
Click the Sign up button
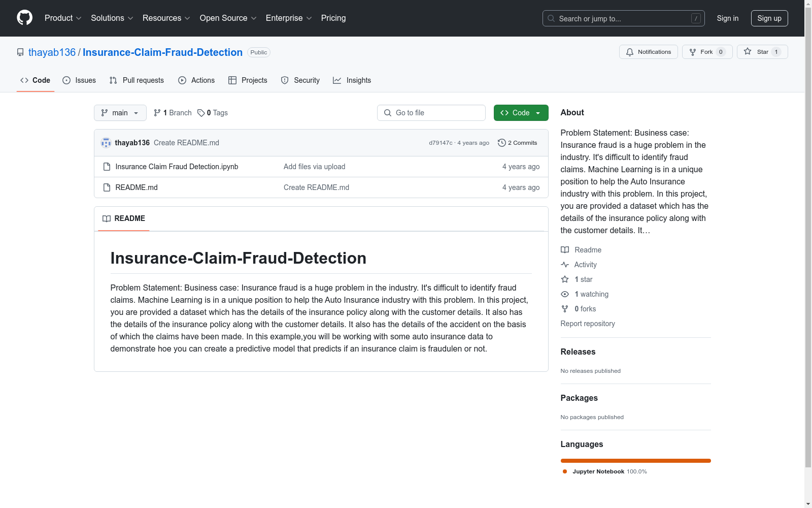click(x=769, y=18)
